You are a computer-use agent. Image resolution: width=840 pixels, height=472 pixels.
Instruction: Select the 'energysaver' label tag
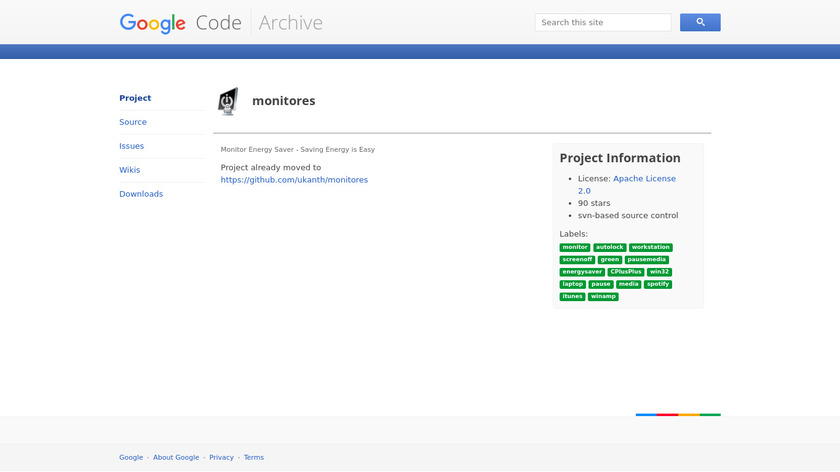point(582,272)
